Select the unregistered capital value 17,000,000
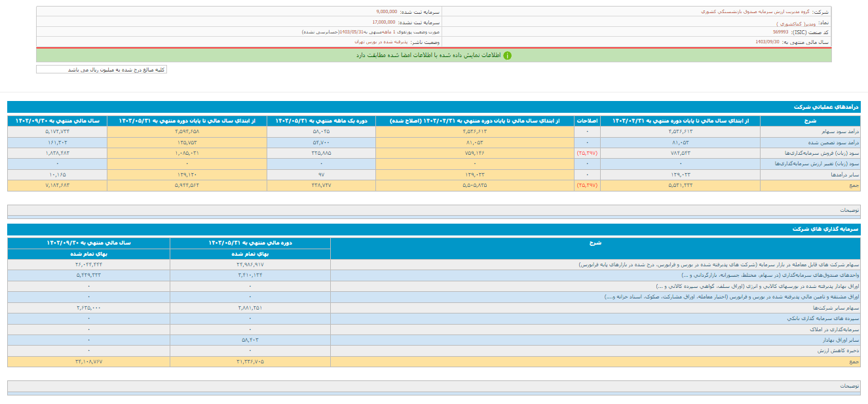The width and height of the screenshot is (868, 404). tap(384, 22)
